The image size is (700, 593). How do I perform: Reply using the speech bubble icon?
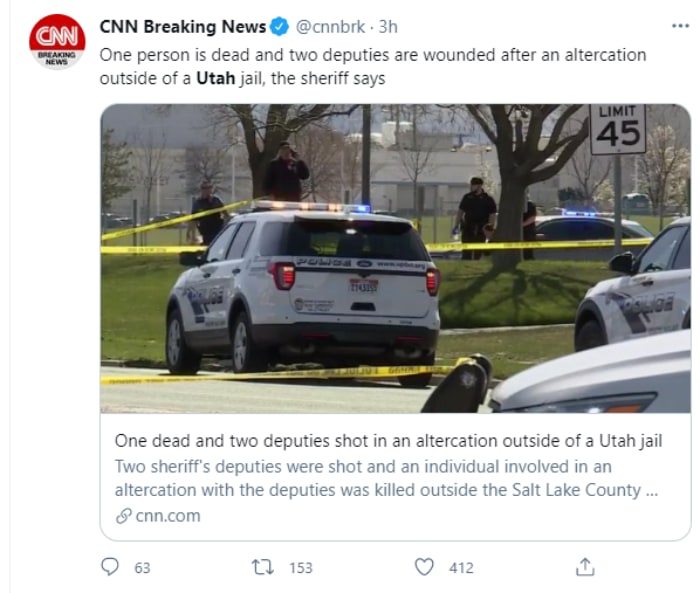[x=111, y=567]
